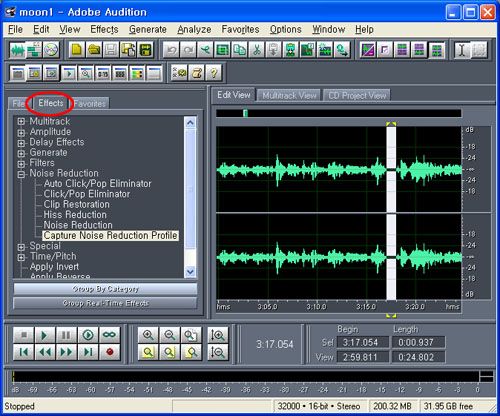Viewport: 500px width, 416px height.
Task: Switch to the CD Project View tab
Action: [x=357, y=96]
